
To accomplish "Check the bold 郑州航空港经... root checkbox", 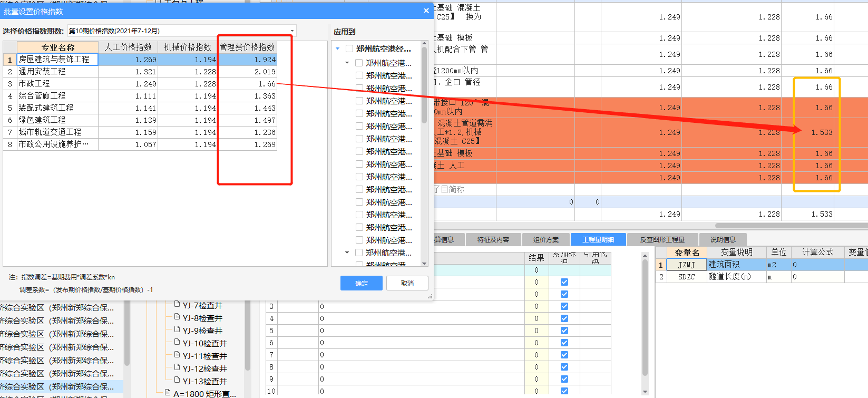I will coord(349,48).
